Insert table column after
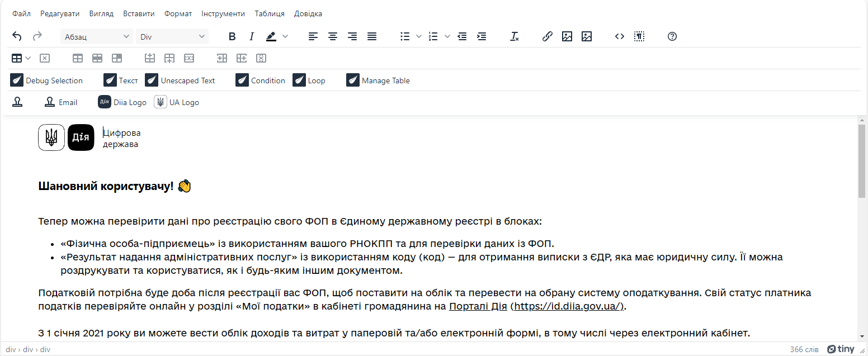The height and width of the screenshot is (356, 868). tap(242, 58)
